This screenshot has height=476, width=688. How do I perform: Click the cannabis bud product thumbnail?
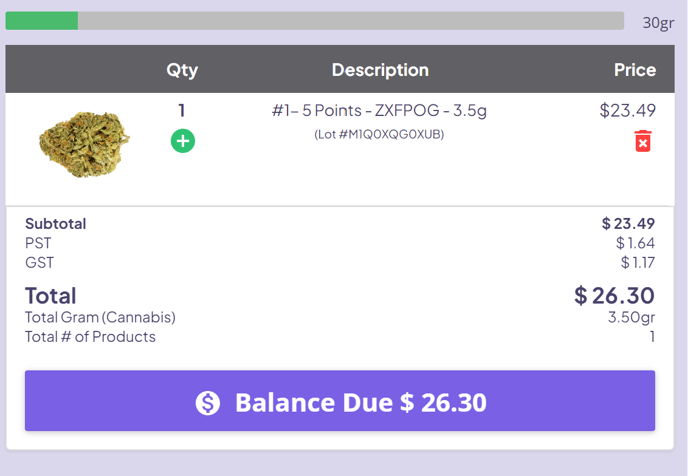pos(84,144)
